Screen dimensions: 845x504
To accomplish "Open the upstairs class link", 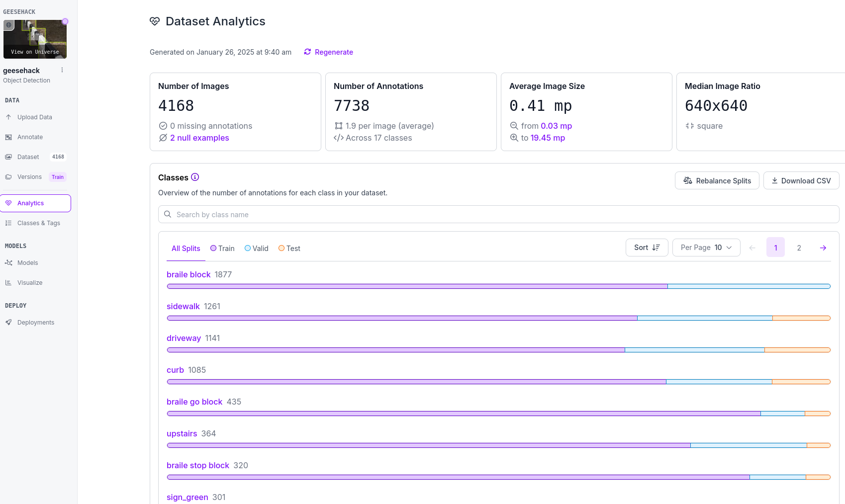I will (x=182, y=433).
